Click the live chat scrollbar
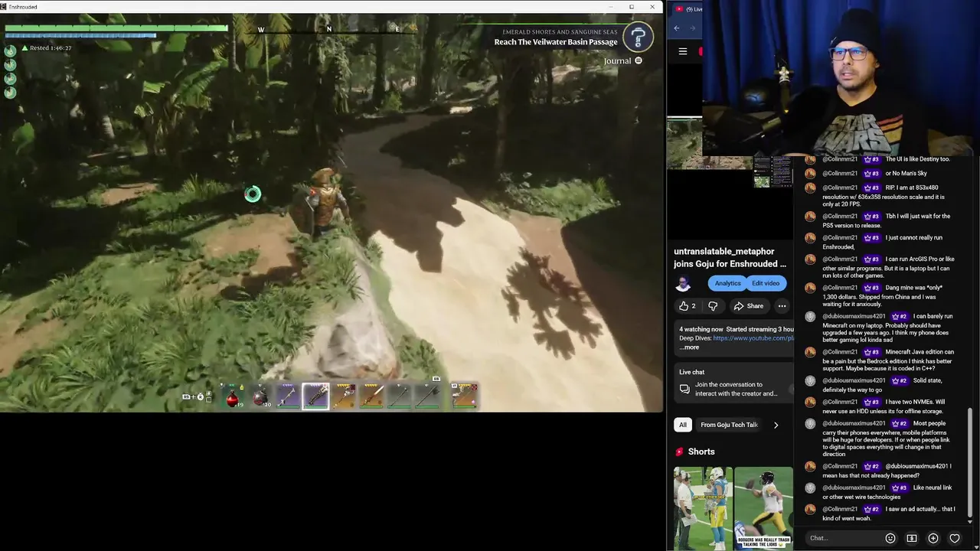 click(x=970, y=461)
